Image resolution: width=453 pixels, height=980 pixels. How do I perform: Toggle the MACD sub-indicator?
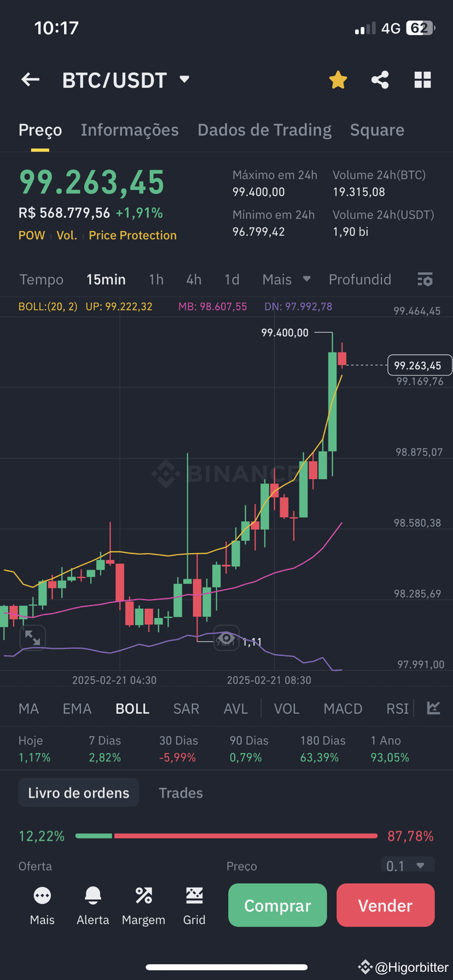coord(343,708)
